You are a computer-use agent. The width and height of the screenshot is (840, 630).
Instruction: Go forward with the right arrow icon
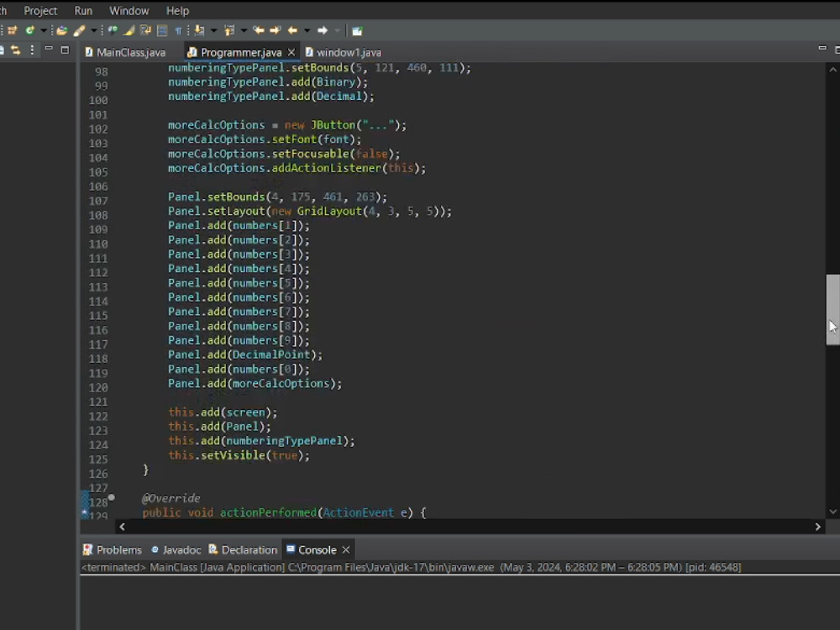[x=323, y=30]
